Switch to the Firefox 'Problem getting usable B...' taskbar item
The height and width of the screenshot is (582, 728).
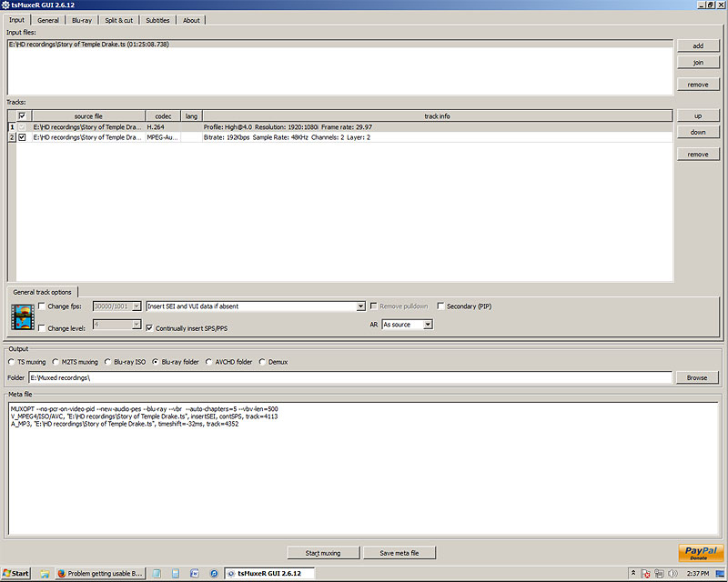click(100, 574)
